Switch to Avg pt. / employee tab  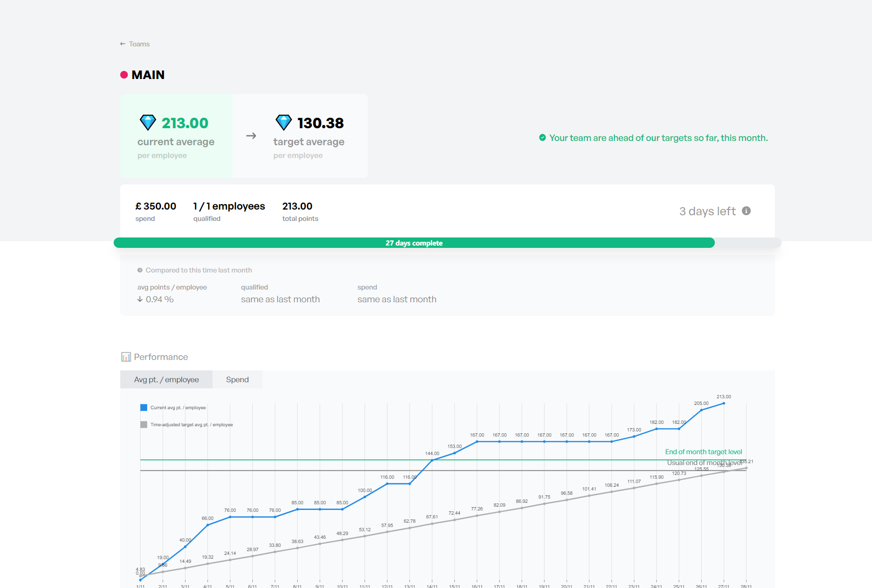pos(166,379)
